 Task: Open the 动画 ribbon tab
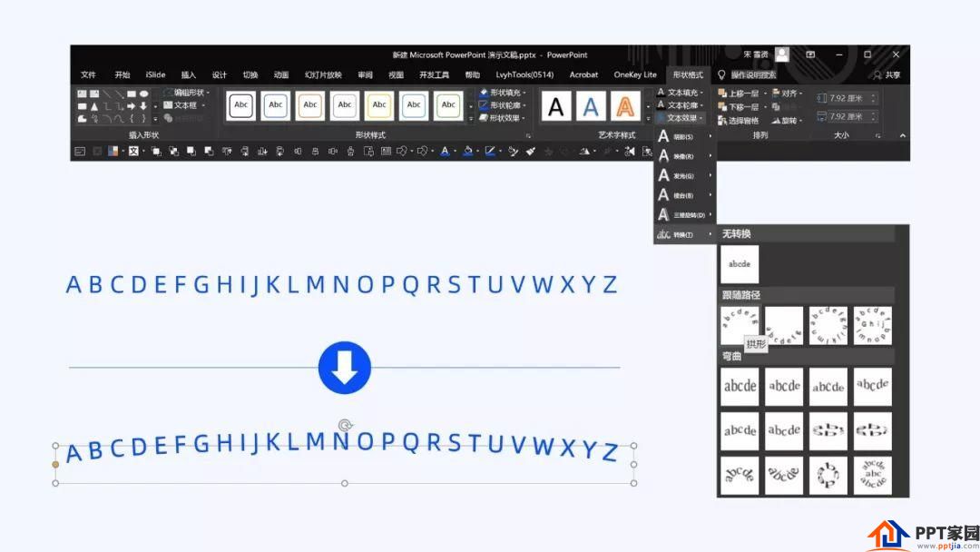point(281,74)
